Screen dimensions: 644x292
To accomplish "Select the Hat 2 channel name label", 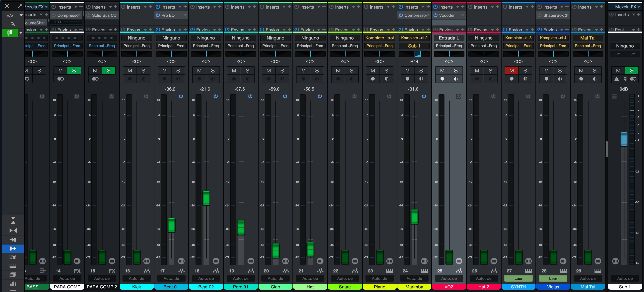I will 484,287.
